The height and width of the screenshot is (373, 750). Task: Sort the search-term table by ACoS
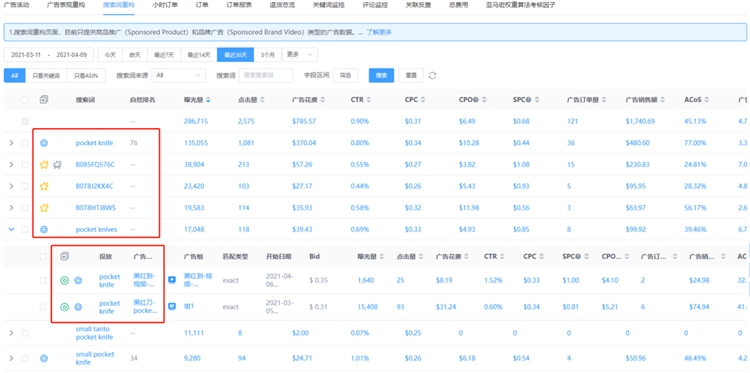[x=706, y=100]
